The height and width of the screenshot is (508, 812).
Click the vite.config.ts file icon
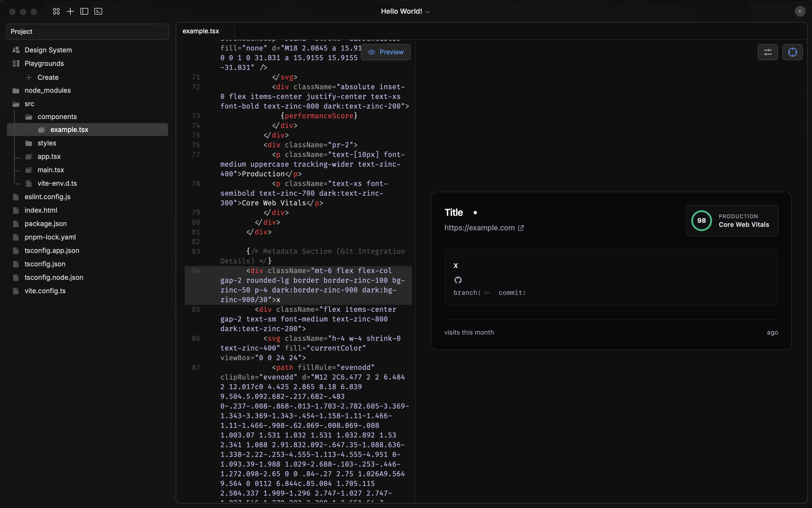pos(16,291)
